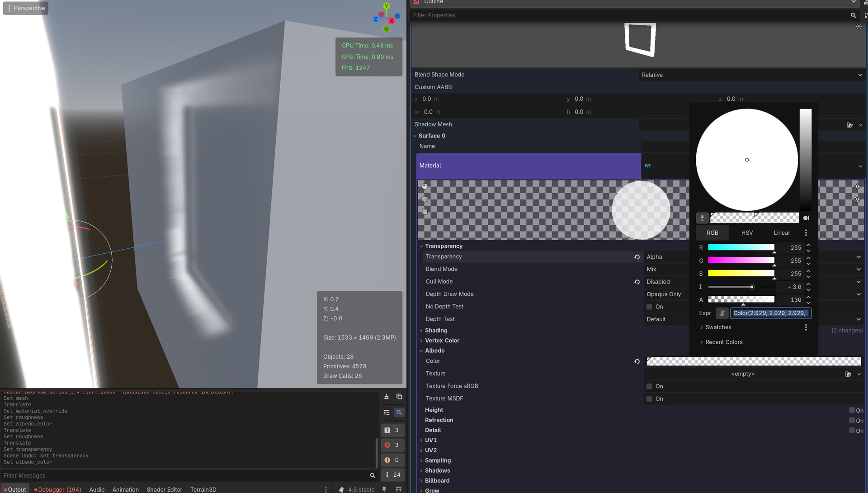Toggle the Refraction On checkbox
868x493 pixels.
[x=852, y=420]
